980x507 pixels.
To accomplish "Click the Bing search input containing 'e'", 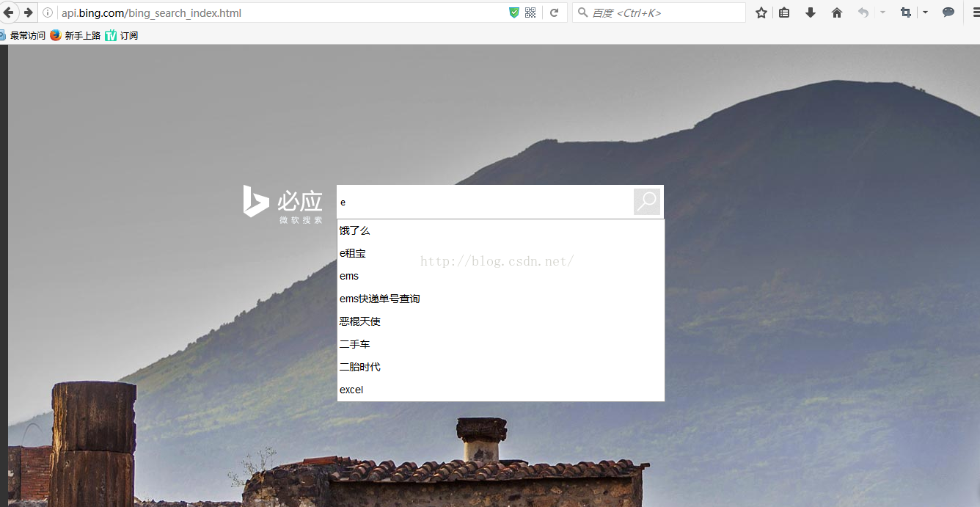I will 485,202.
